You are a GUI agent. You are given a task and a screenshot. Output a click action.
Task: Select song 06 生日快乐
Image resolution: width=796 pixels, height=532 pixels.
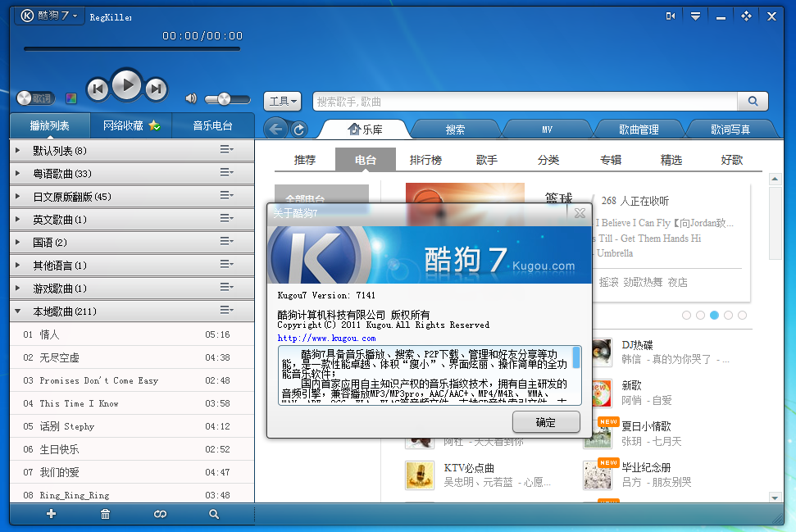tap(132, 449)
